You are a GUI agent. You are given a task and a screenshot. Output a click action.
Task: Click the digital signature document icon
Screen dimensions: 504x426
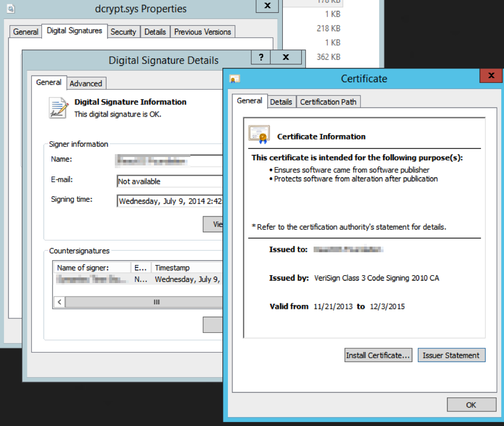click(59, 107)
